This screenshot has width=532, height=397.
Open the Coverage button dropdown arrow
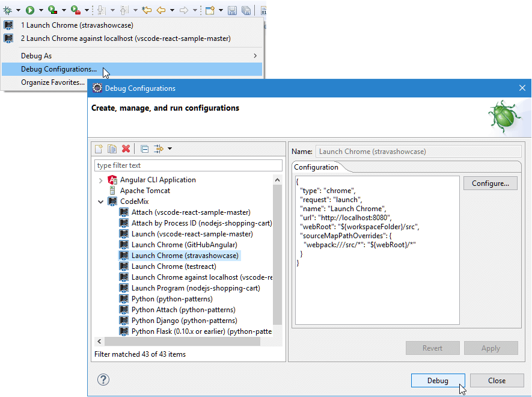coord(64,11)
